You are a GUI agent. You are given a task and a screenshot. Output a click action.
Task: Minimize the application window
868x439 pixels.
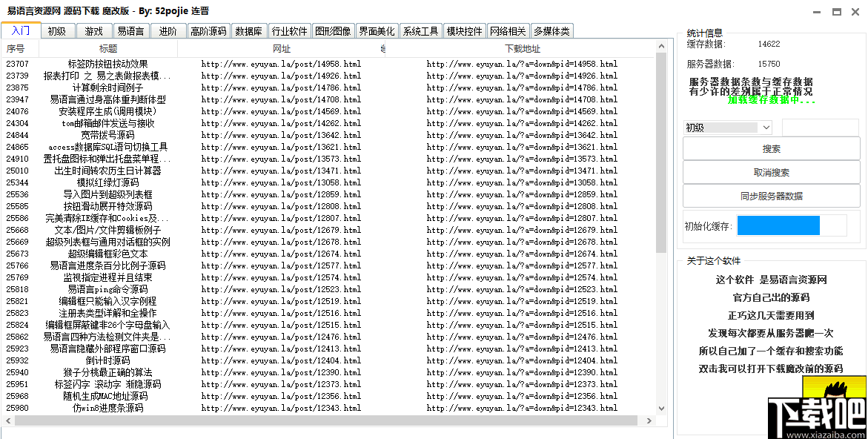(x=817, y=12)
